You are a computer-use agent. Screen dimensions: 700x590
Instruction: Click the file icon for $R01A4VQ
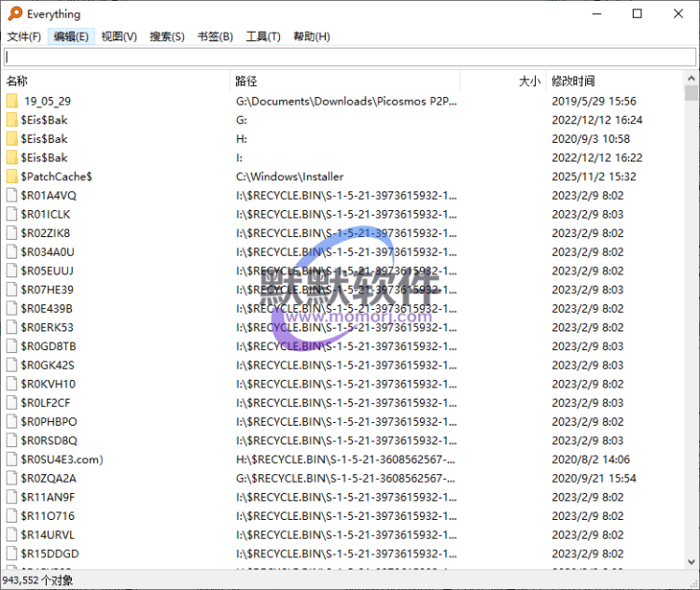(12, 195)
